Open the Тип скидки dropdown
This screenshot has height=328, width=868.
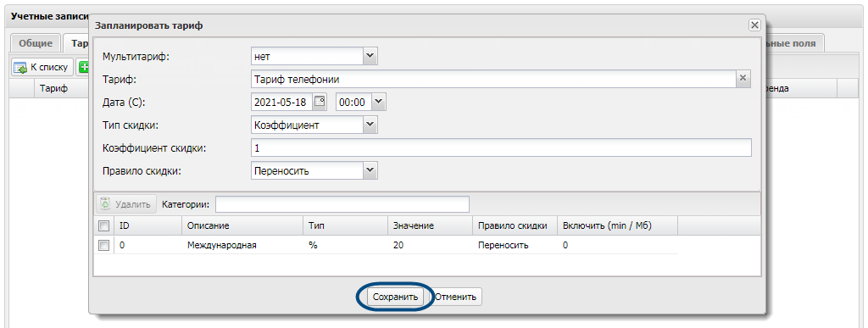[370, 125]
